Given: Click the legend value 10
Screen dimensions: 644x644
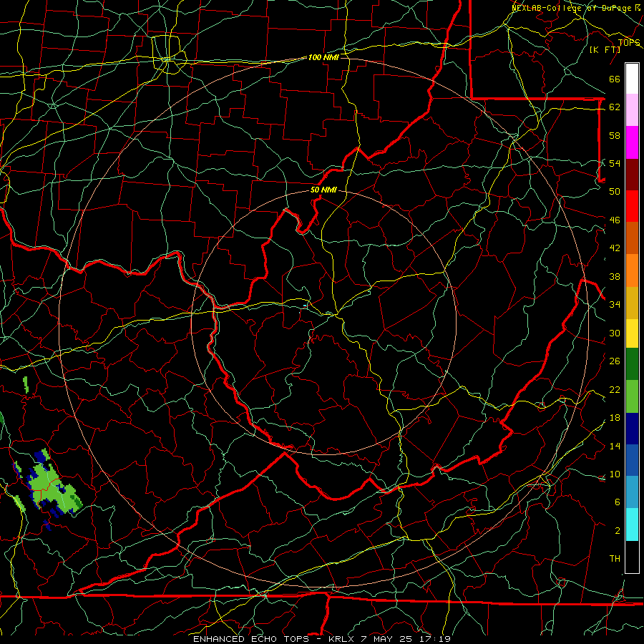Looking at the screenshot, I should click(615, 474).
